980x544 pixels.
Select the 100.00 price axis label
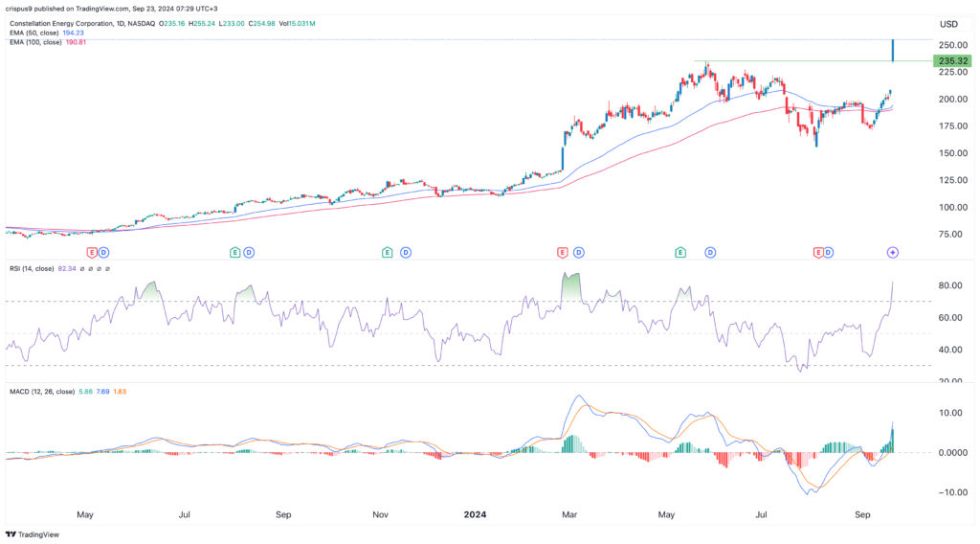952,207
